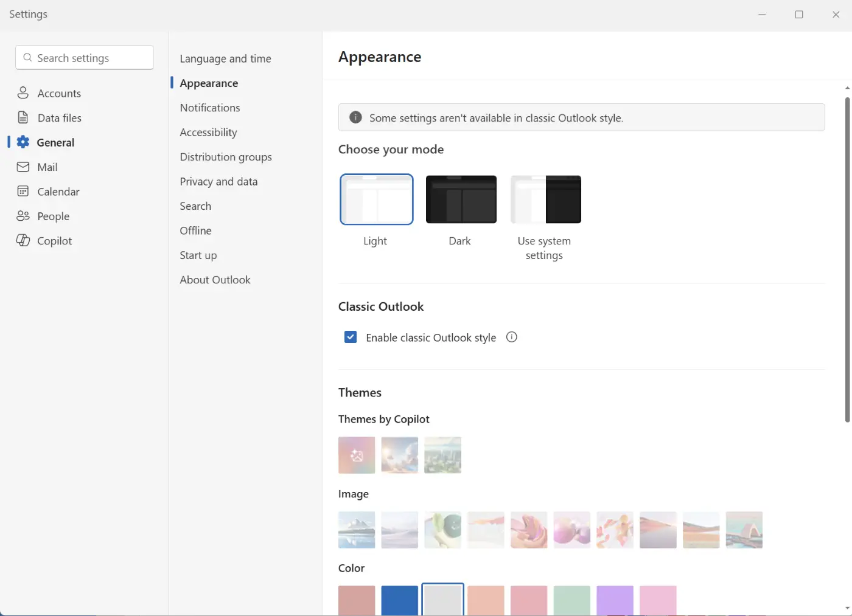Screen dimensions: 852x616
Task: Open Privacy and data settings
Action: [x=218, y=181]
